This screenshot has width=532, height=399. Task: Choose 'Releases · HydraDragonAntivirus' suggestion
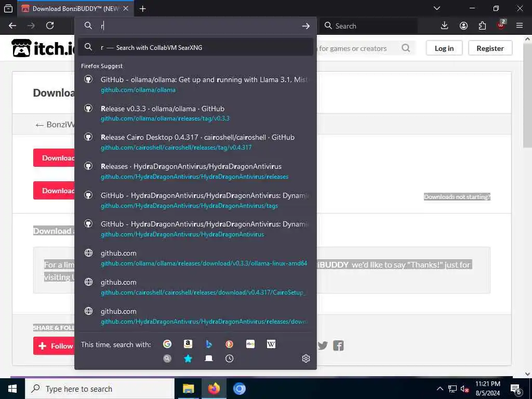click(x=195, y=171)
